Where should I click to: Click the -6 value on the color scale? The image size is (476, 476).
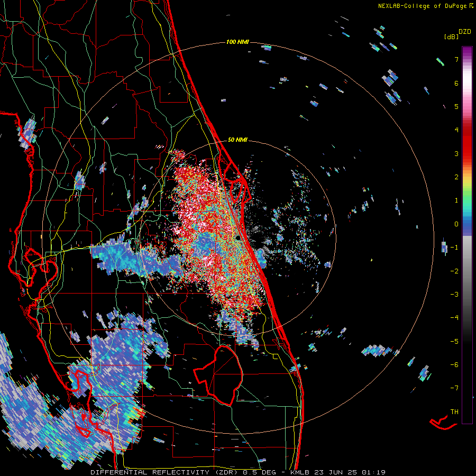(454, 365)
